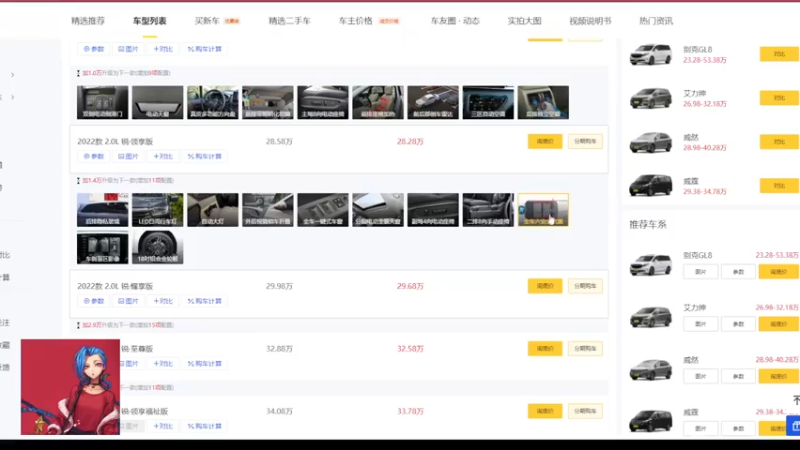
Task: Compare with 威然 using 对比 button
Action: (779, 142)
